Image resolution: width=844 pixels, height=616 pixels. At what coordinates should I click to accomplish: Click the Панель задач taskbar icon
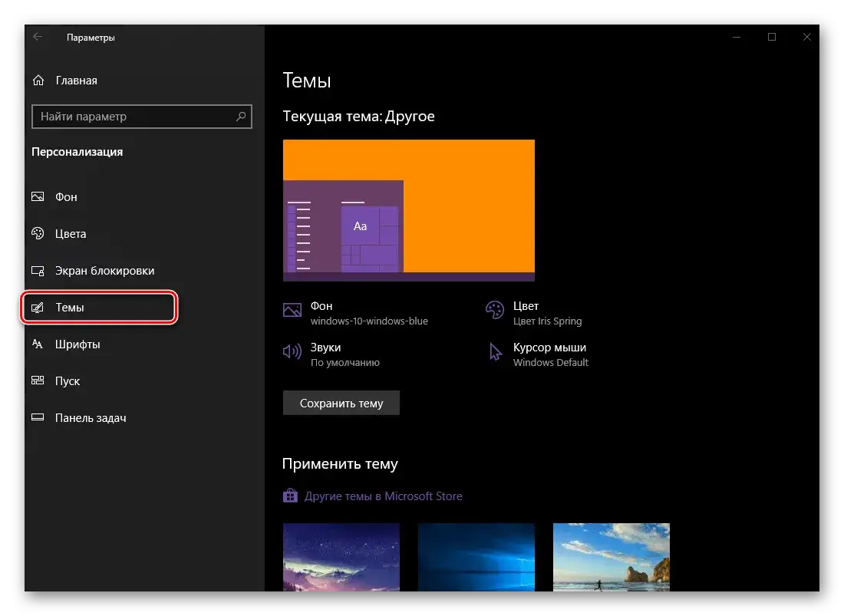(x=38, y=418)
